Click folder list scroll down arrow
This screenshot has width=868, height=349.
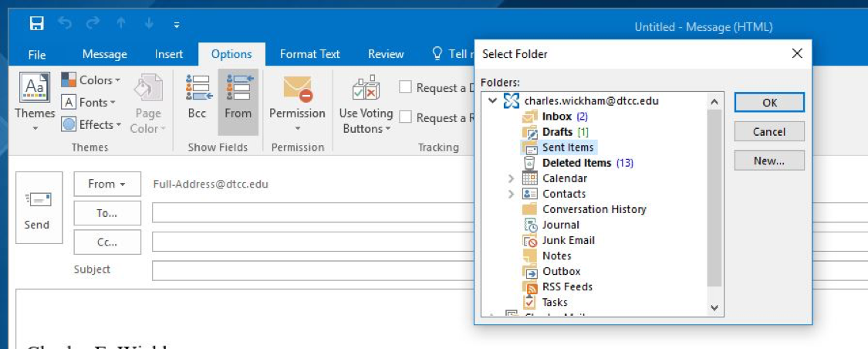(714, 307)
